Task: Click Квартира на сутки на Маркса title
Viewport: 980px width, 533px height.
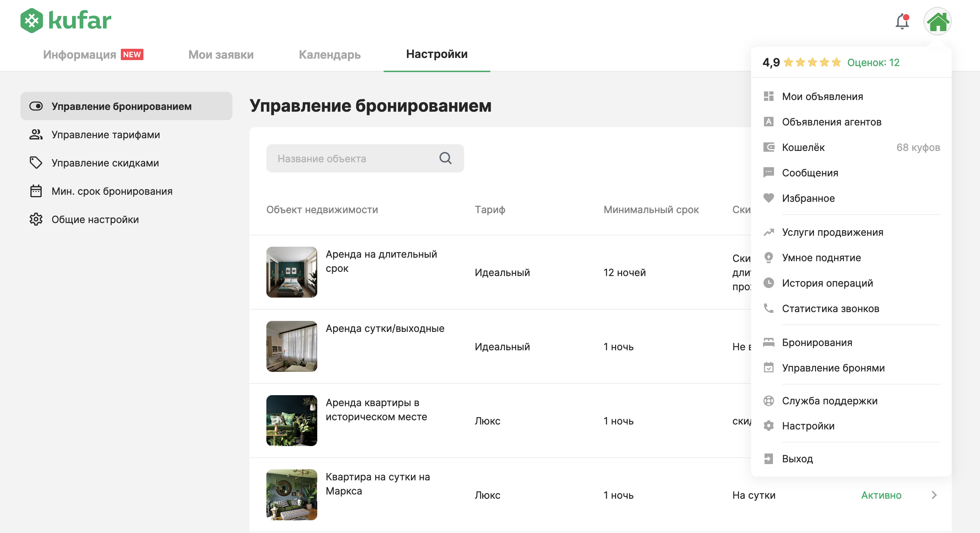Action: pyautogui.click(x=378, y=484)
